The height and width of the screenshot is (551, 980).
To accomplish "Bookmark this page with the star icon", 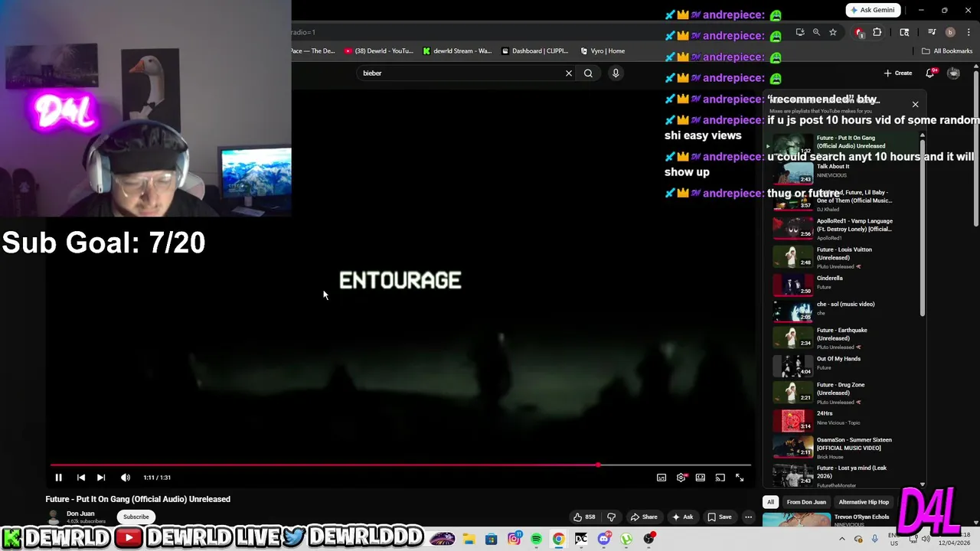I will 833,32.
